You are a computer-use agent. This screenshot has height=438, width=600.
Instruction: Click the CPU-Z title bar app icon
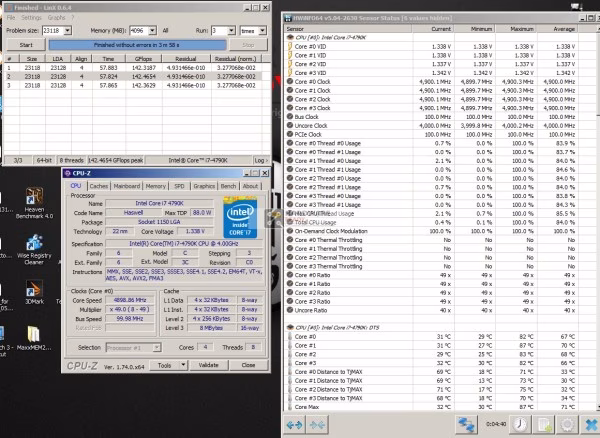pos(68,173)
